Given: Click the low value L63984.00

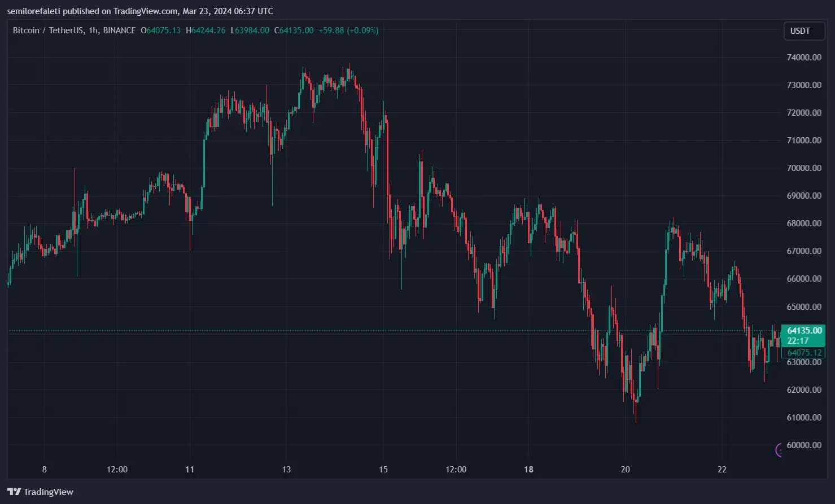Looking at the screenshot, I should click(250, 30).
